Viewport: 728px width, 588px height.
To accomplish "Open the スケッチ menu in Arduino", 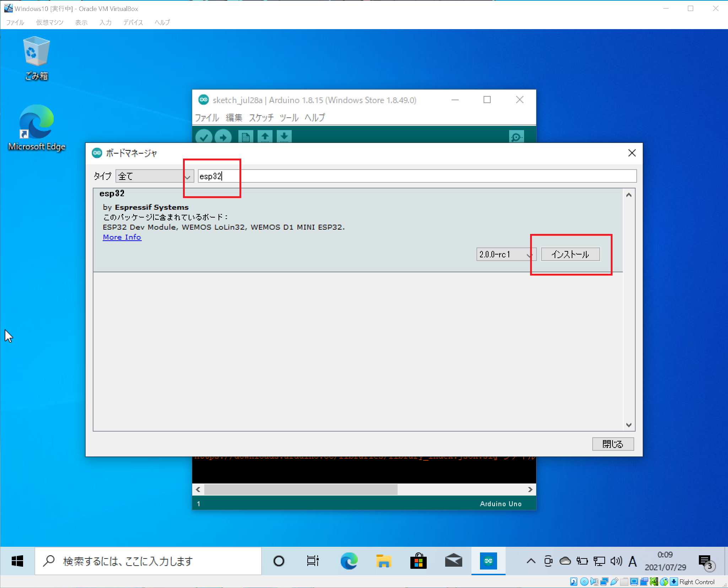I will tap(261, 118).
